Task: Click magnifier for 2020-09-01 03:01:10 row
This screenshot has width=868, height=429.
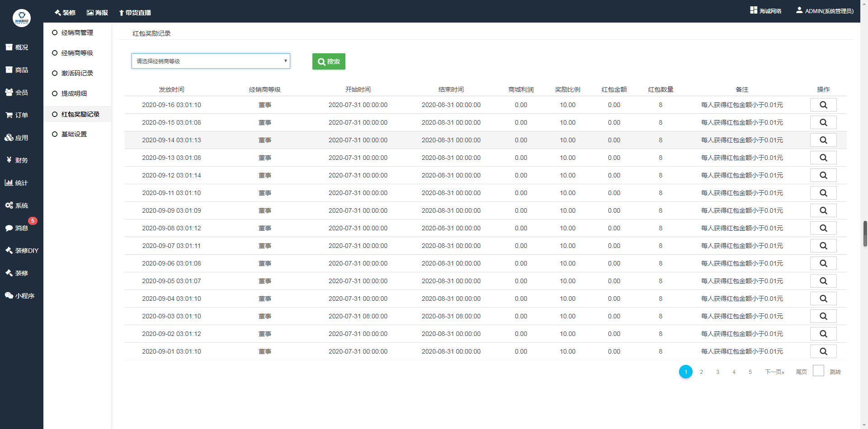Action: point(823,351)
